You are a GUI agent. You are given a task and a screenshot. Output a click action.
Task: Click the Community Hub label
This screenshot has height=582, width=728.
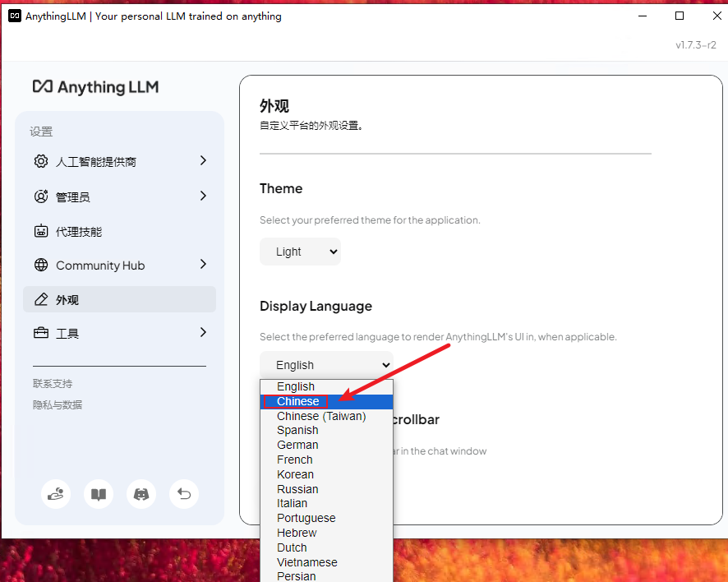100,266
